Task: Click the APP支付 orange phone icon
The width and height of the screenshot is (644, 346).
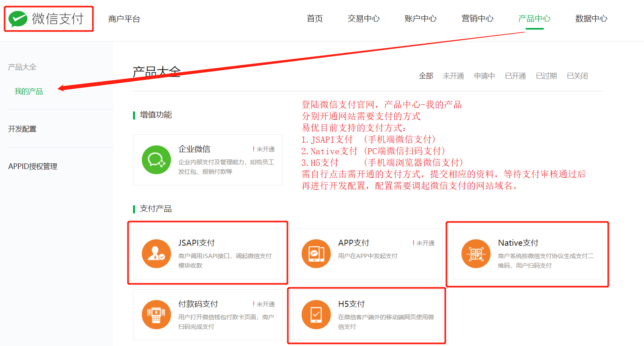Action: [316, 254]
